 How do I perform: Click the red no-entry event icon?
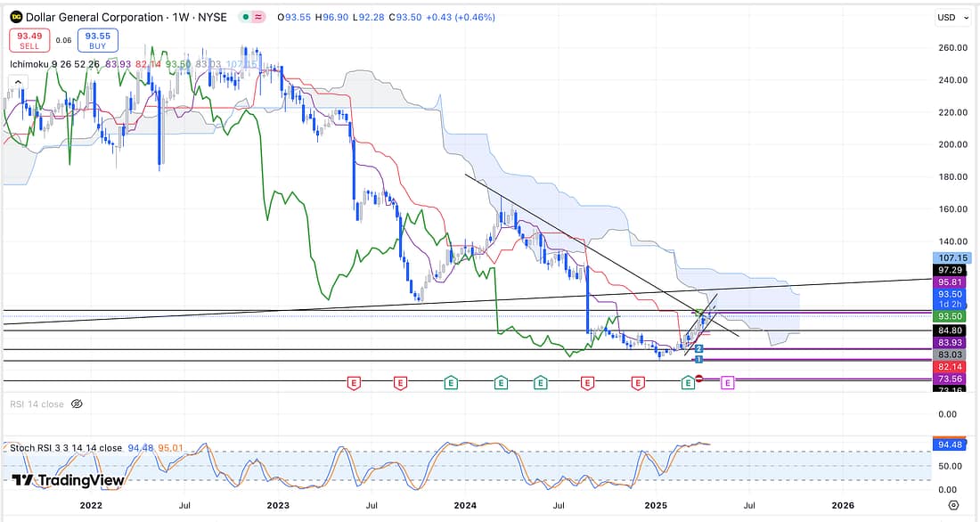[x=699, y=380]
